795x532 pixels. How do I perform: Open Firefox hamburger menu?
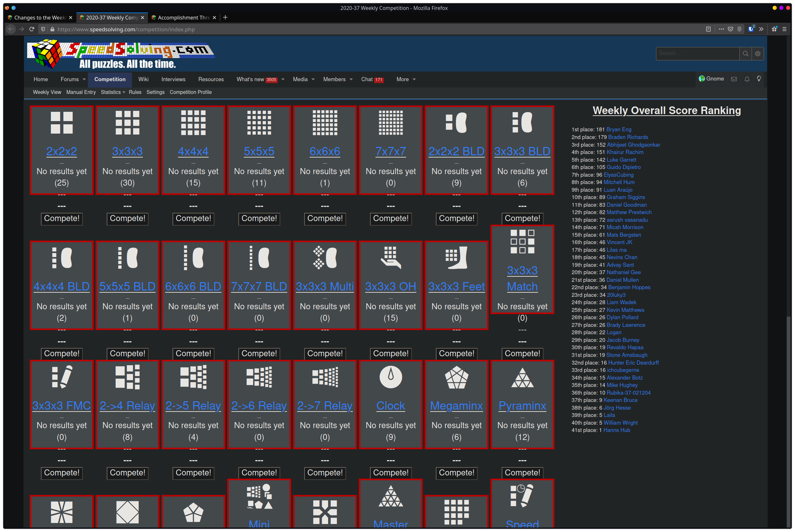coord(784,29)
